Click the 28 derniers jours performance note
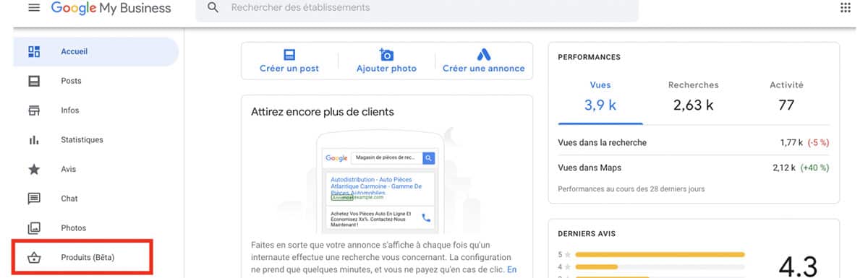The height and width of the screenshot is (278, 868). point(631,189)
